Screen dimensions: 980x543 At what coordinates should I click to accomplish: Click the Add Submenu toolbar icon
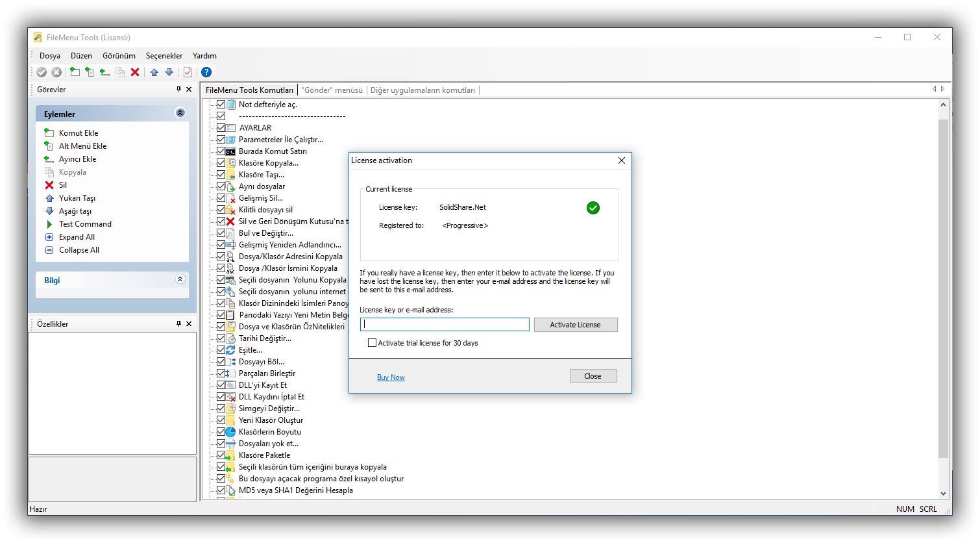click(x=90, y=72)
